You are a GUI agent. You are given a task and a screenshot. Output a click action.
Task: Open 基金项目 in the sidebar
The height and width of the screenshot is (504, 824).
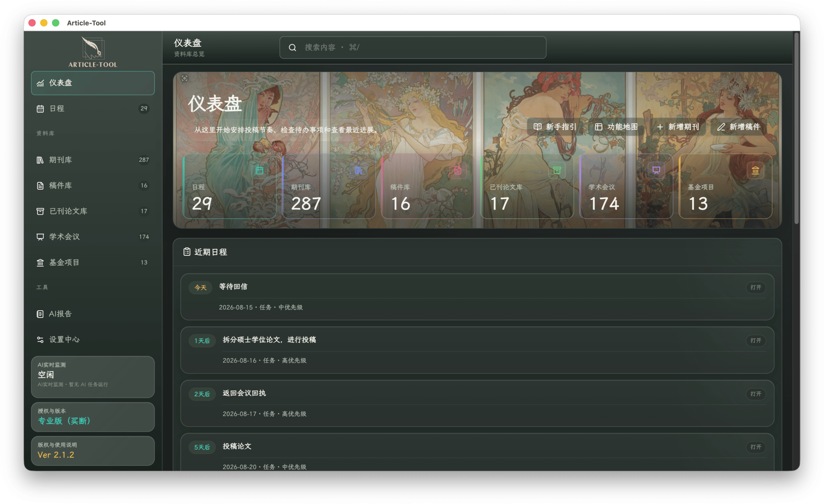[93, 262]
